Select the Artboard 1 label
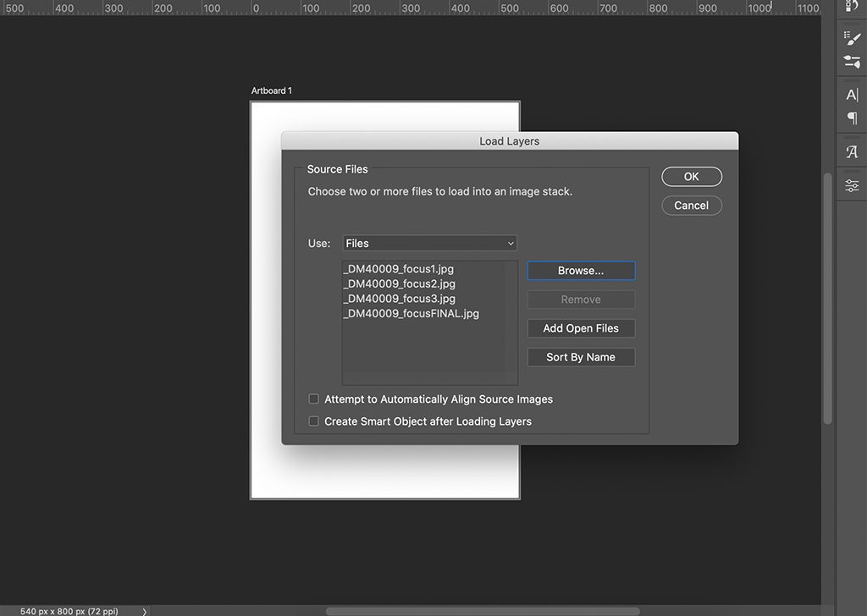Image resolution: width=867 pixels, height=616 pixels. [272, 91]
